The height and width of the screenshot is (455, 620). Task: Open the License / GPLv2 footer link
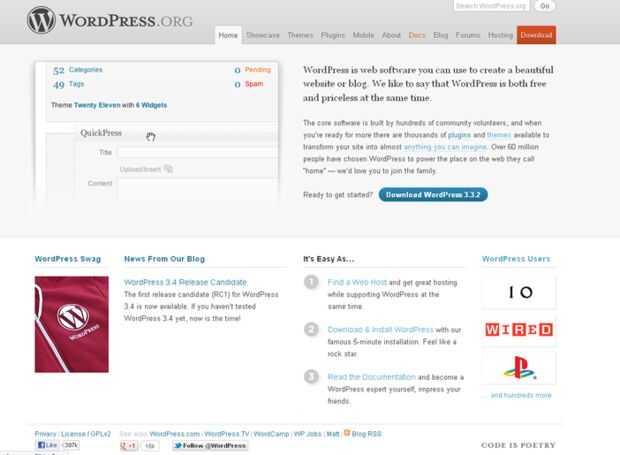(x=86, y=434)
